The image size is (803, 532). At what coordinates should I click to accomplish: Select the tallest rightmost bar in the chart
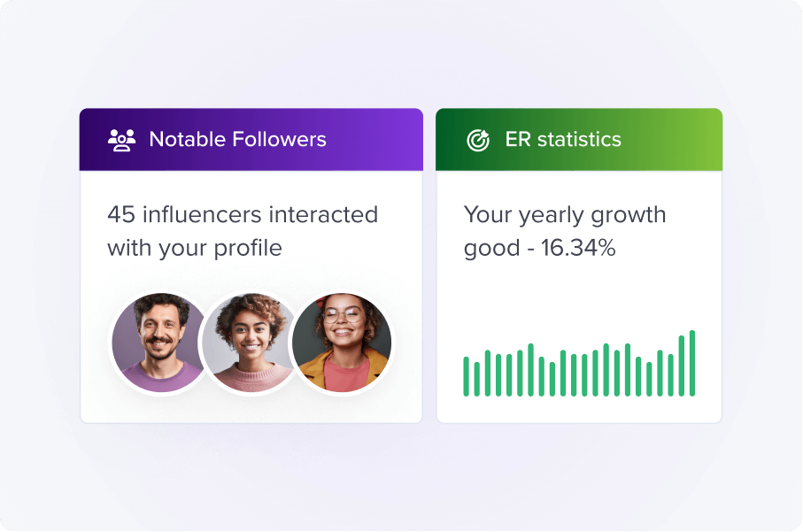pyautogui.click(x=692, y=363)
